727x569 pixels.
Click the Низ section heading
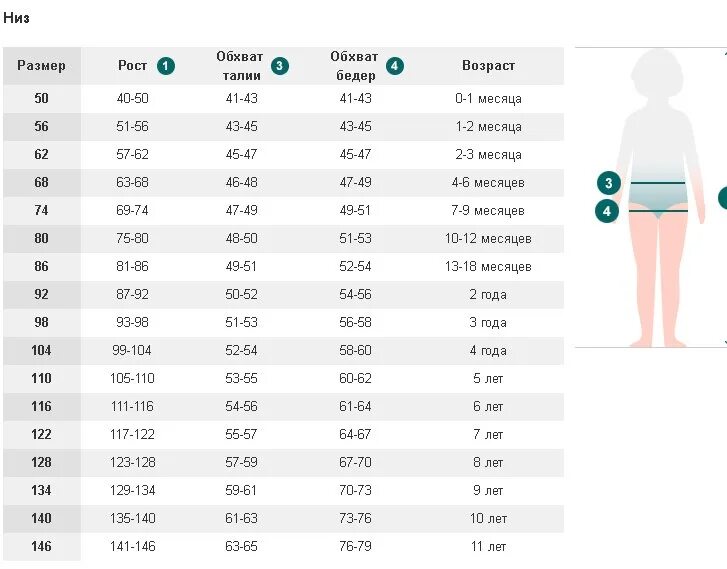click(17, 18)
